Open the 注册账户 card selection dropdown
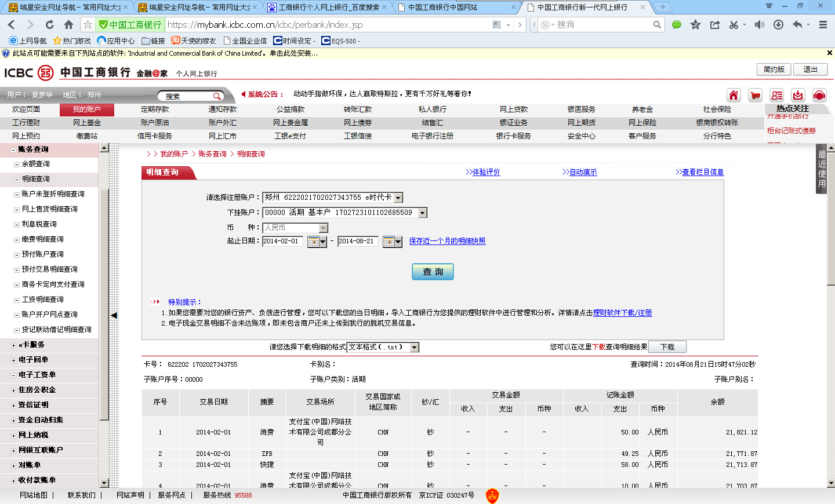The image size is (835, 504). pos(398,198)
